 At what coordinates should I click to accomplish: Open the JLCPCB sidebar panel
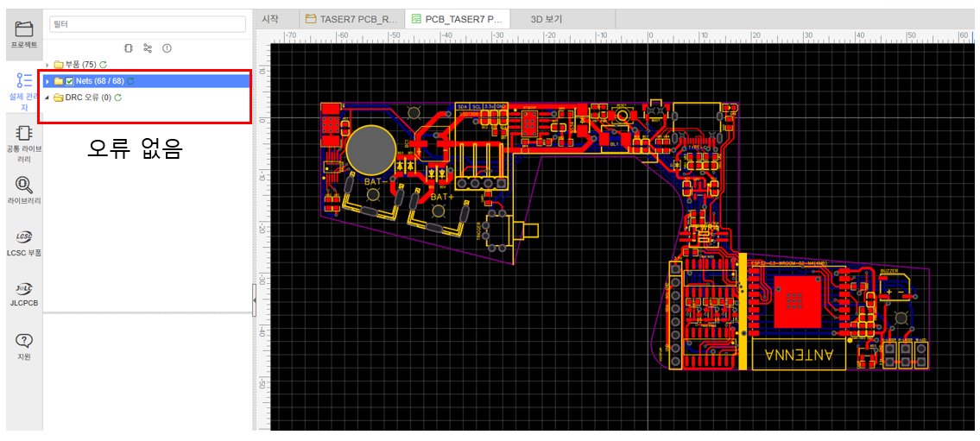pos(24,294)
